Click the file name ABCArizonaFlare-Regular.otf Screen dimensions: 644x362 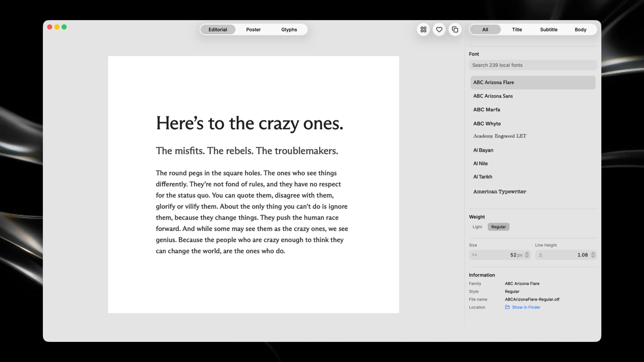click(x=532, y=299)
